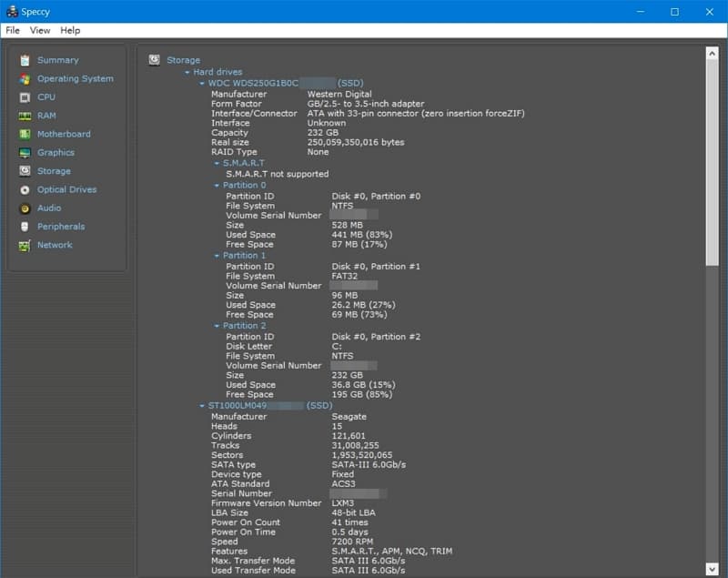The height and width of the screenshot is (578, 728).
Task: Select the '441 MB (83%)' used space value
Action: coord(361,235)
